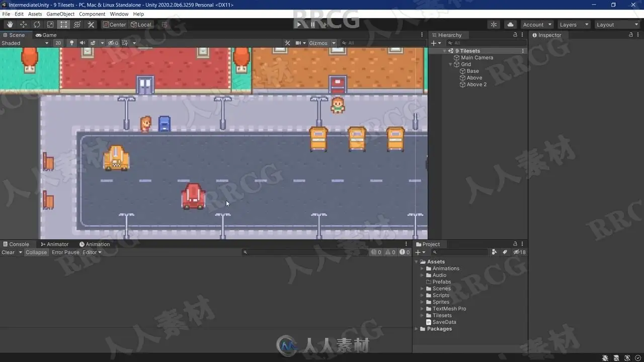This screenshot has width=644, height=362.
Task: Open scene tools wrench icon in Scene view
Action: [288, 43]
